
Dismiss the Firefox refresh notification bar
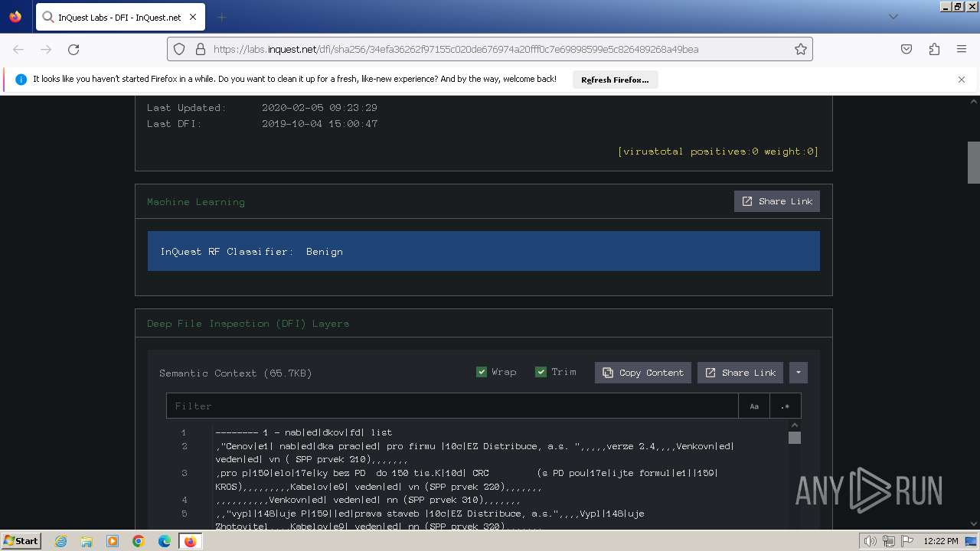pos(962,80)
